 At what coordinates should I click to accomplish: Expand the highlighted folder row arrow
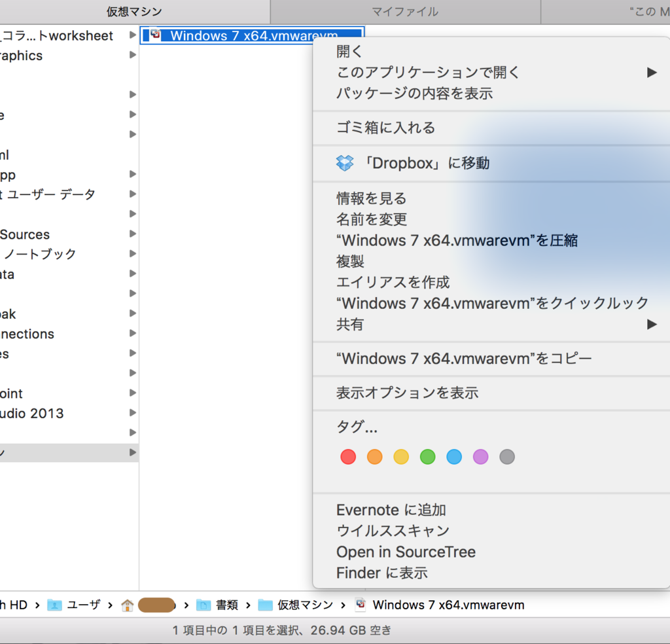[x=133, y=452]
